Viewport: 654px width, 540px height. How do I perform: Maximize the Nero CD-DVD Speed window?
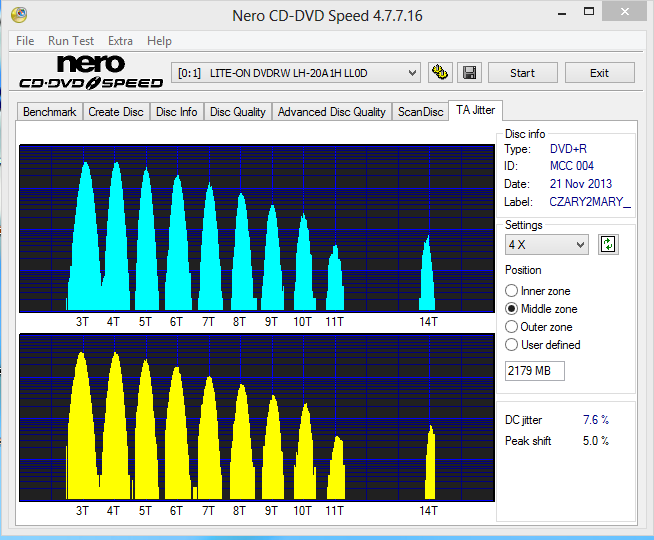pos(589,12)
